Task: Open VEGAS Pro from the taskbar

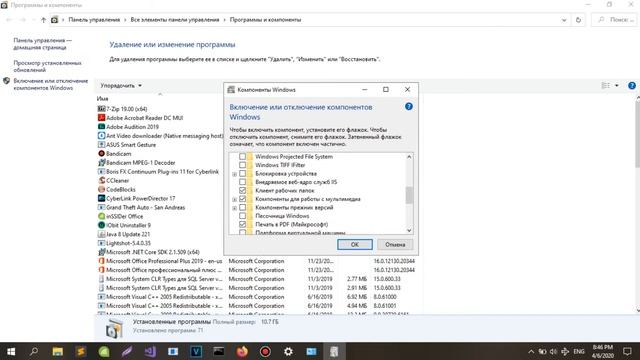Action: 196,351
